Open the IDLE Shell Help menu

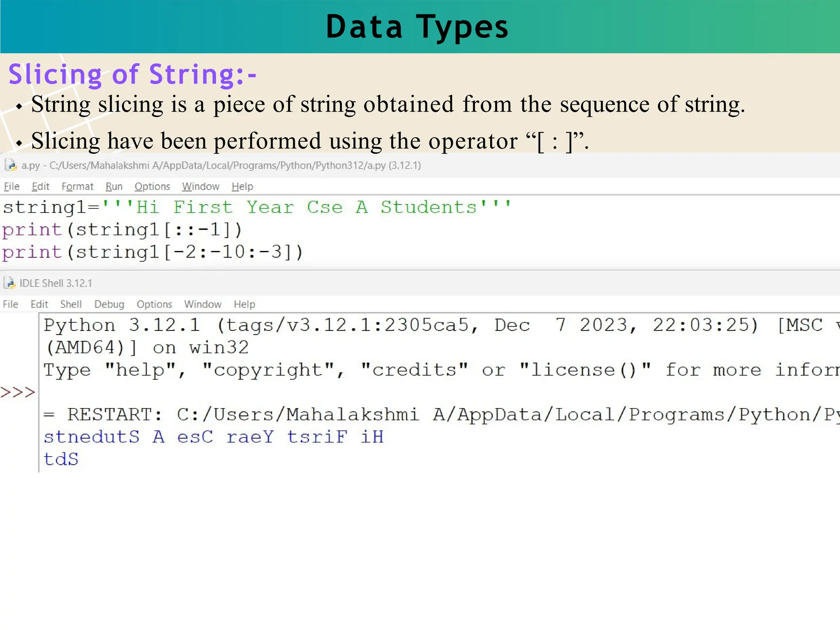[x=244, y=304]
